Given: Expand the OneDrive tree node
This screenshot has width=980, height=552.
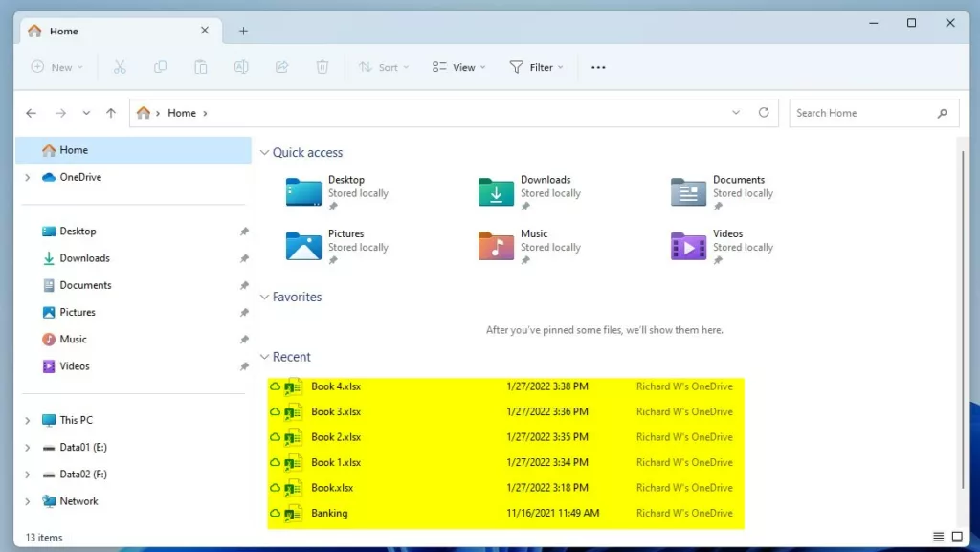Looking at the screenshot, I should [28, 177].
